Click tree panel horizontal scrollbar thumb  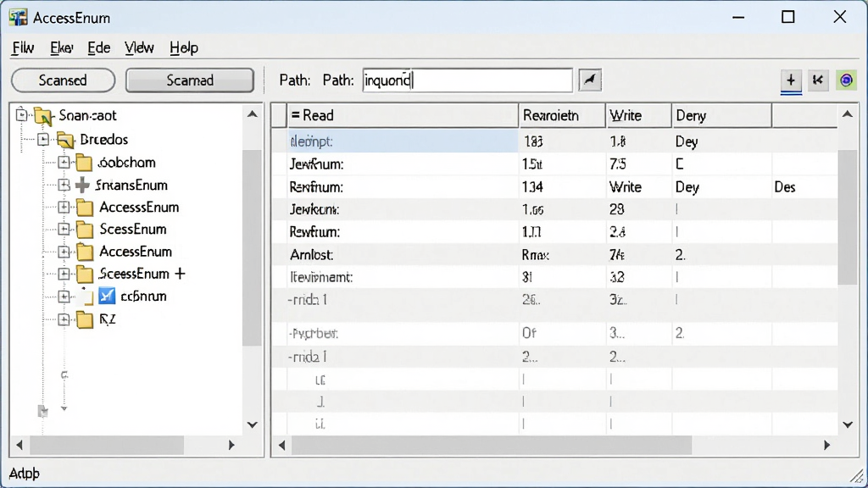[107, 445]
